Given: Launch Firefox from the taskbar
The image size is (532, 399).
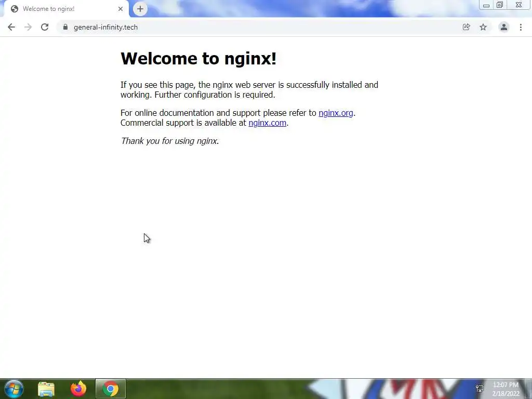Looking at the screenshot, I should click(78, 389).
